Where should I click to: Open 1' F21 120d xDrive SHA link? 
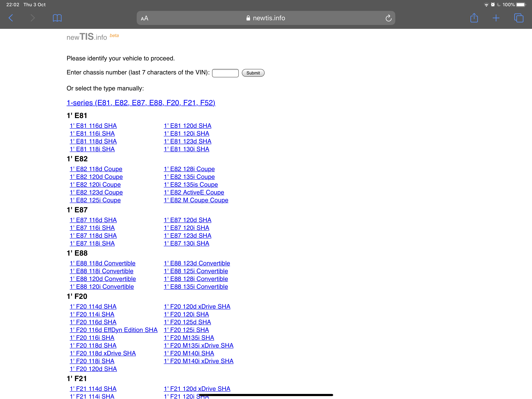pos(197,389)
